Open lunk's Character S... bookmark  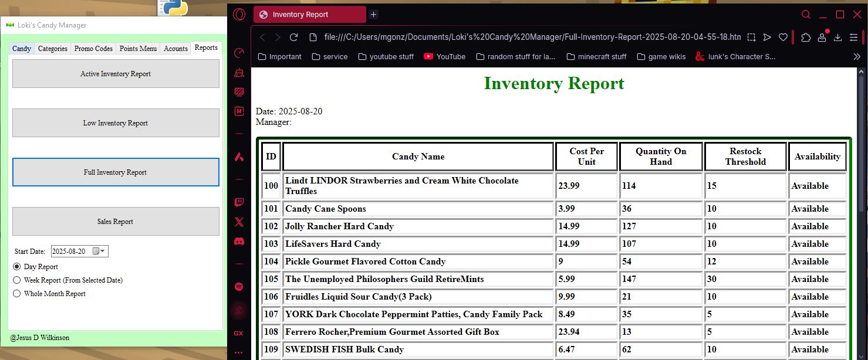coord(735,57)
